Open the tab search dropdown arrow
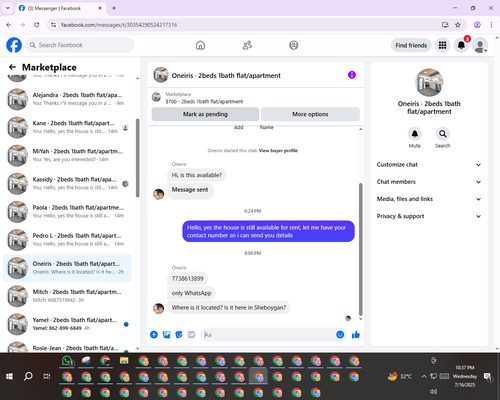Viewport: 500px width, 400px height. [8, 8]
